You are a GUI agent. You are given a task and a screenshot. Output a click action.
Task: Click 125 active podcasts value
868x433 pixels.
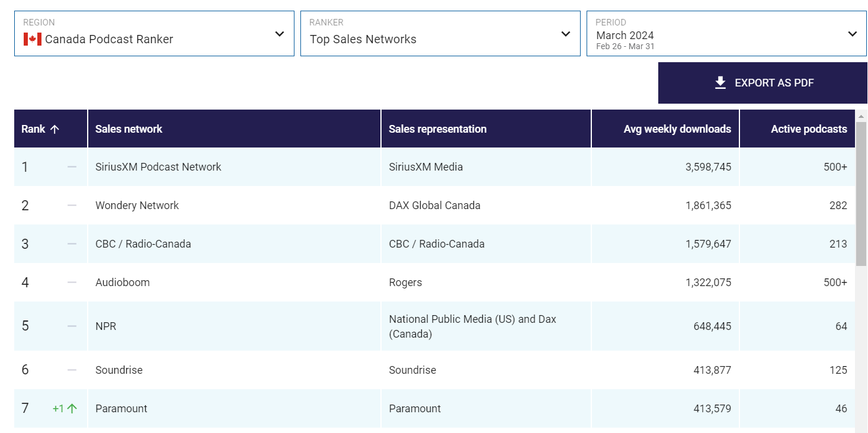pyautogui.click(x=838, y=370)
